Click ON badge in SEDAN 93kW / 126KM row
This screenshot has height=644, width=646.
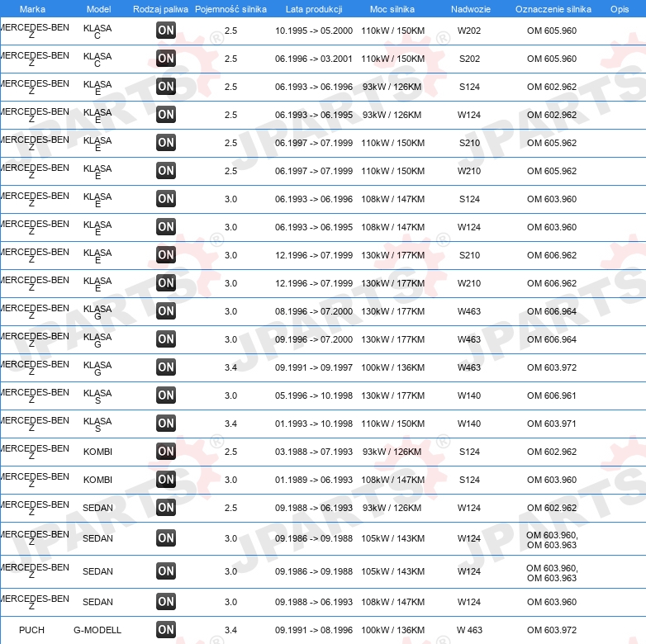click(x=166, y=507)
